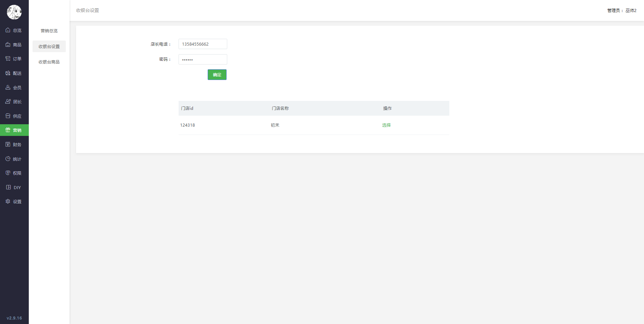Click the 门店名称 column header
644x324 pixels.
[280, 108]
